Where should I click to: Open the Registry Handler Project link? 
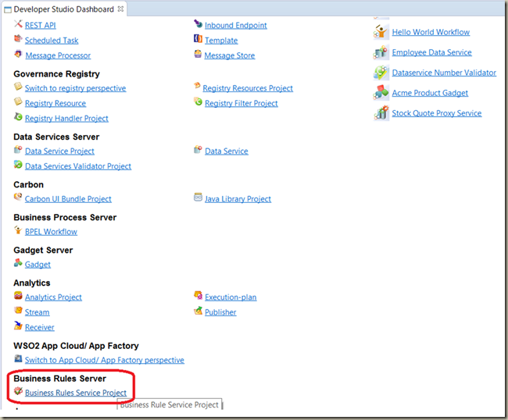point(66,119)
